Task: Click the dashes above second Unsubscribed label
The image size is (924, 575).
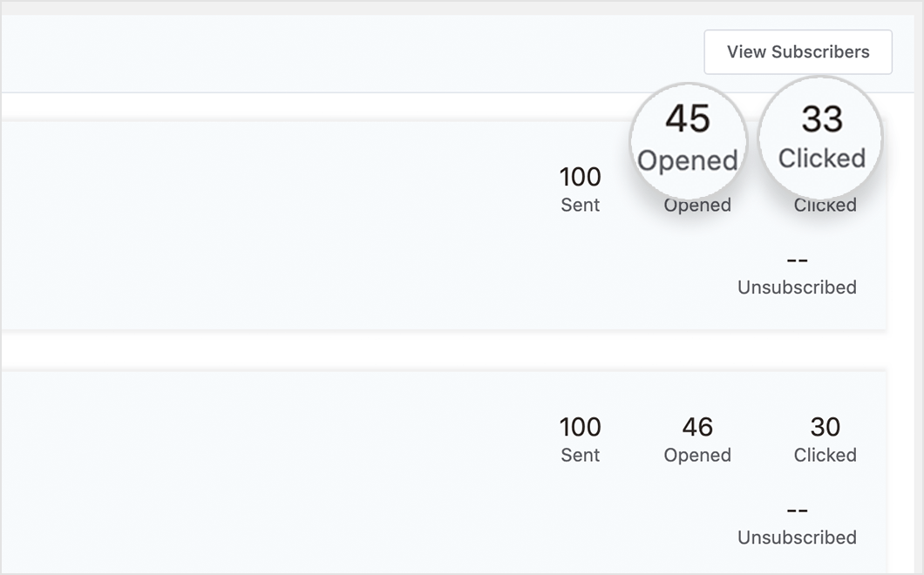Action: [797, 511]
